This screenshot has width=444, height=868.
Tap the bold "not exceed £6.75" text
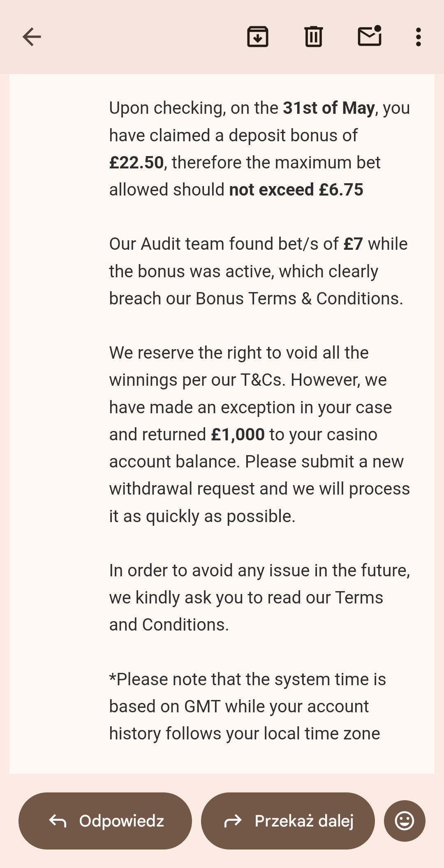tap(296, 190)
